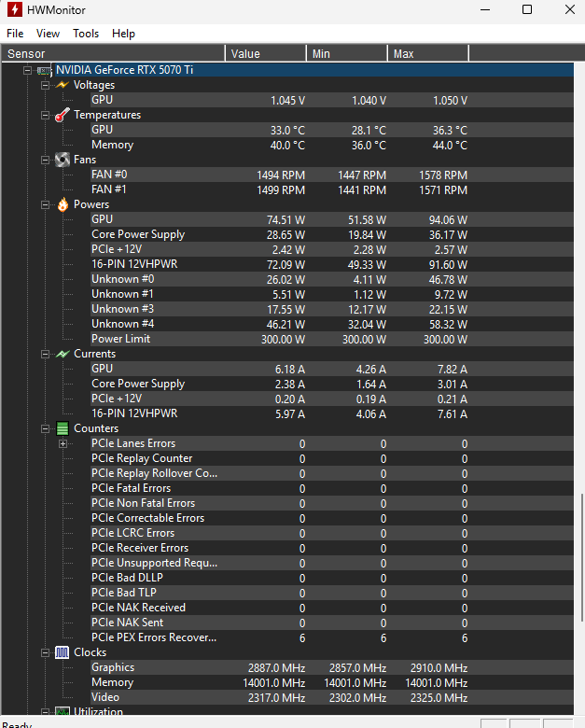Collapse the Currents group
This screenshot has width=585, height=728.
45,355
